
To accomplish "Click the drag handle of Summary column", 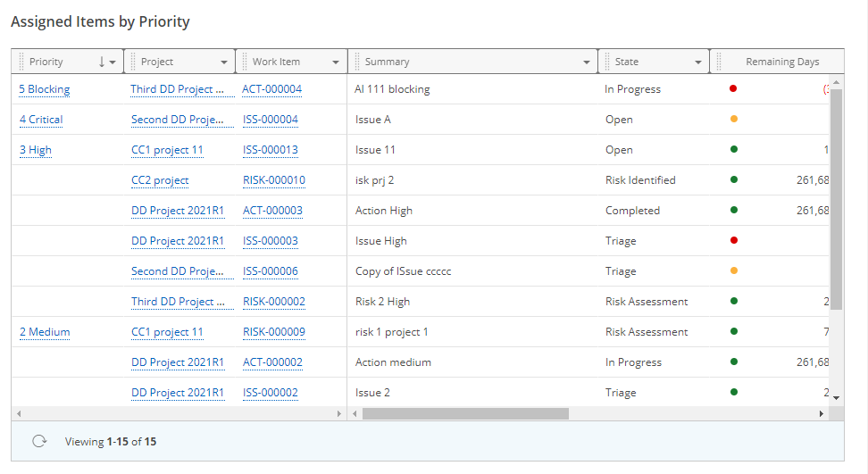I will [358, 62].
